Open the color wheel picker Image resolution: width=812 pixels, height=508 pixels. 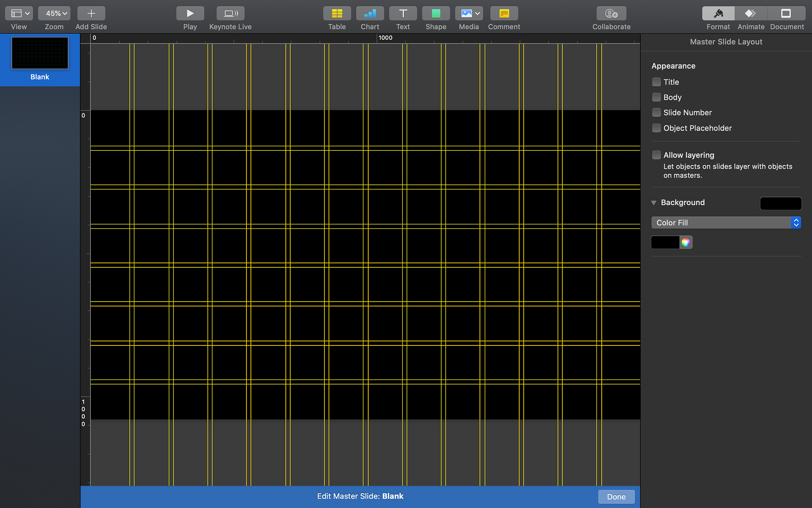(x=686, y=242)
